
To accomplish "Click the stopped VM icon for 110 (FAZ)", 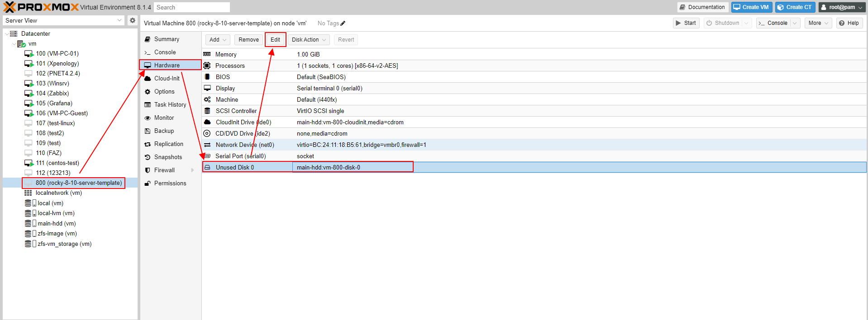I will pyautogui.click(x=29, y=153).
